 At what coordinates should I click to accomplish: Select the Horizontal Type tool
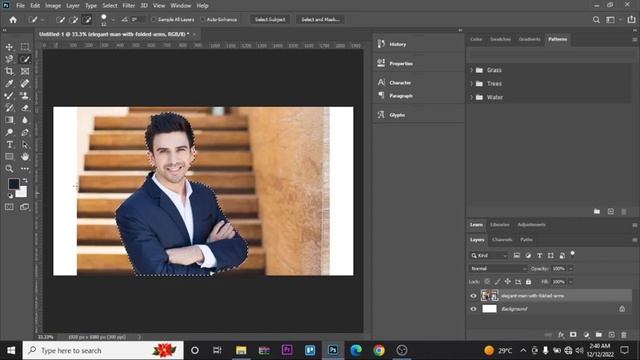coord(9,144)
